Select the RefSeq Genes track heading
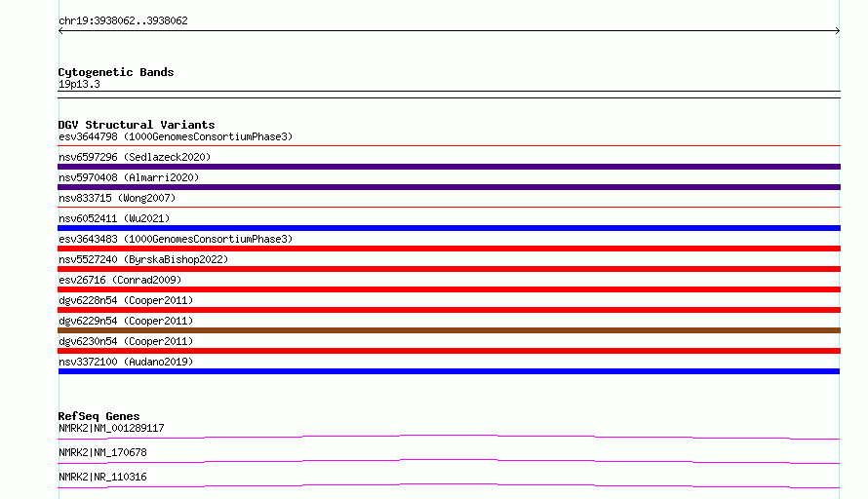868x499 pixels. 99,416
